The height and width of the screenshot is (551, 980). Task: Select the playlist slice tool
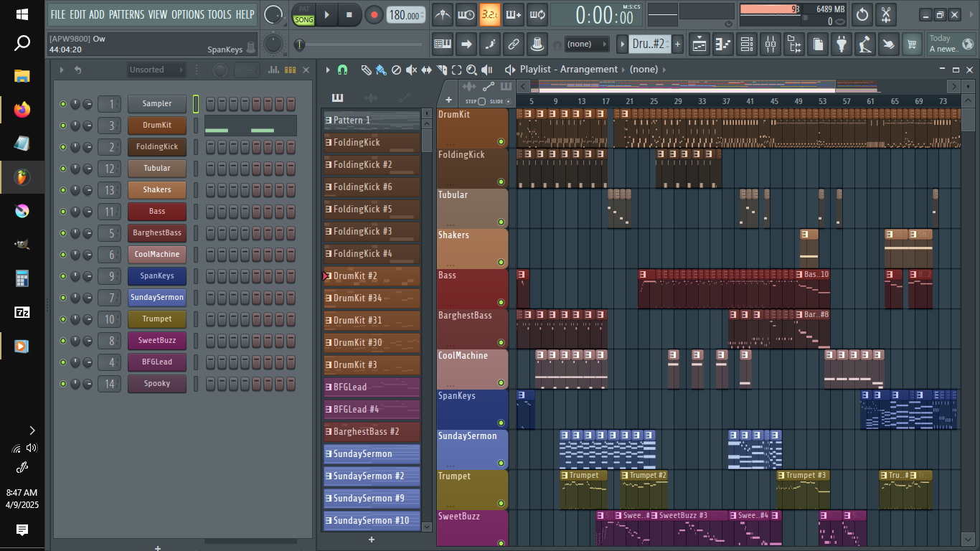pyautogui.click(x=441, y=70)
